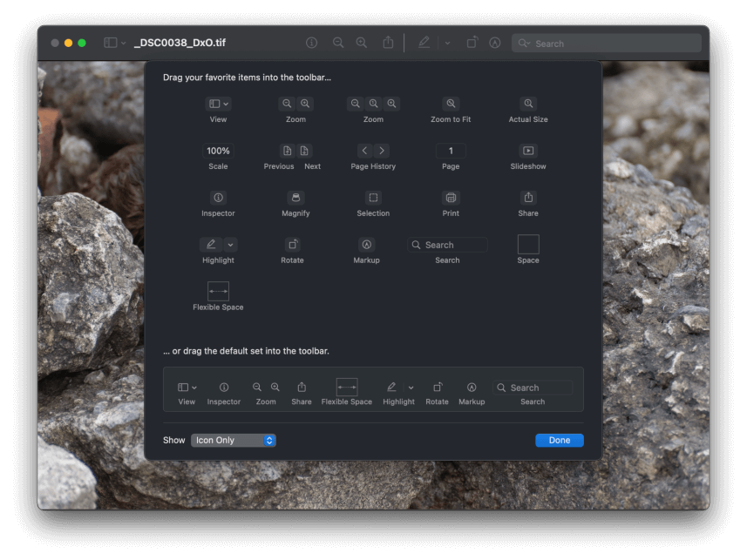Click the Actual Size magnifier icon
Image resolution: width=747 pixels, height=560 pixels.
(x=527, y=103)
